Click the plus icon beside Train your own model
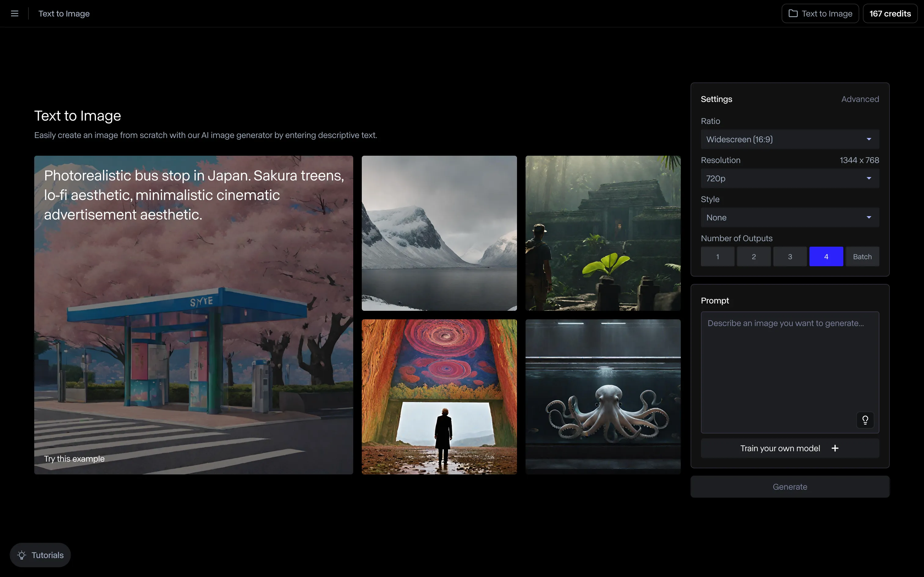 [x=835, y=448]
